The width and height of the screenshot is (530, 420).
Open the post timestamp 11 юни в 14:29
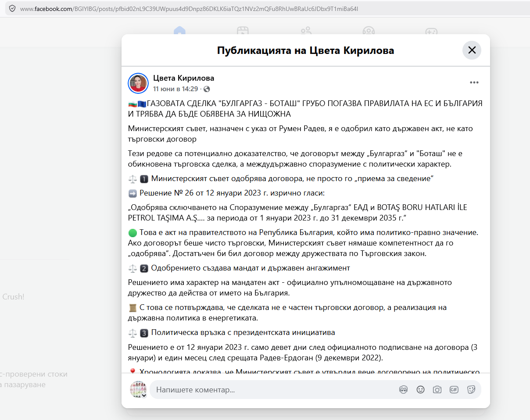click(175, 89)
